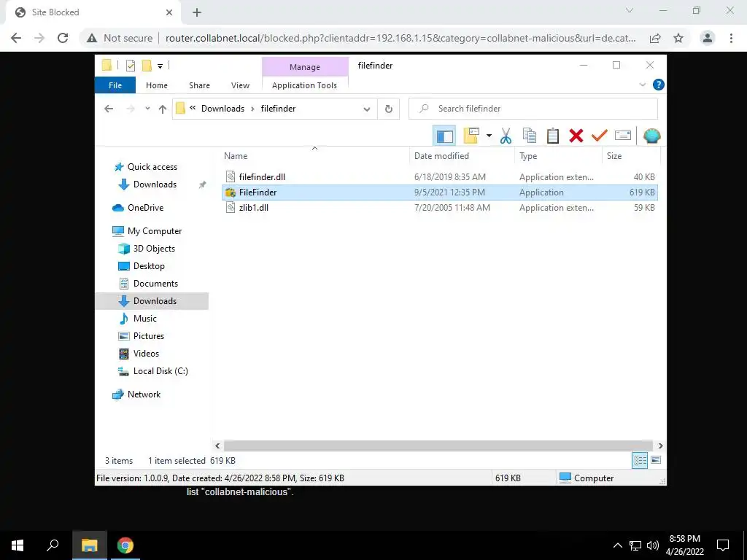Click the breadcrumb overflow chevrons

(193, 108)
